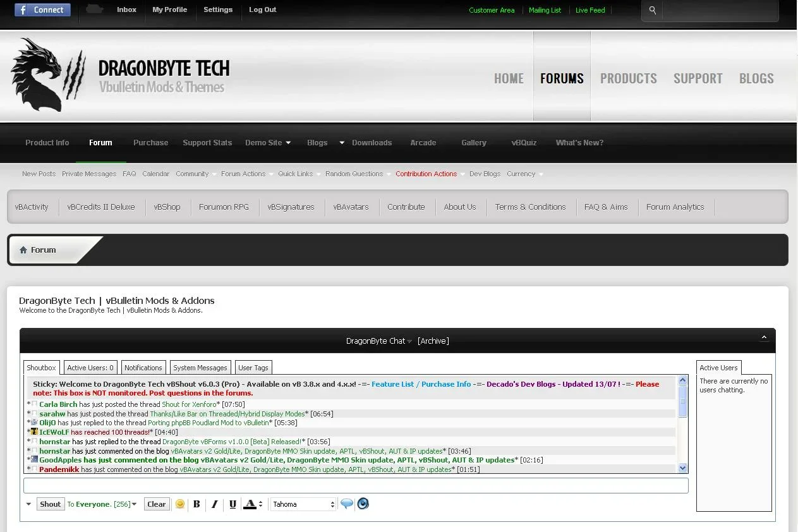Viewport: 798px width, 532px height.
Task: Click the speaker sound icon
Action: [363, 504]
